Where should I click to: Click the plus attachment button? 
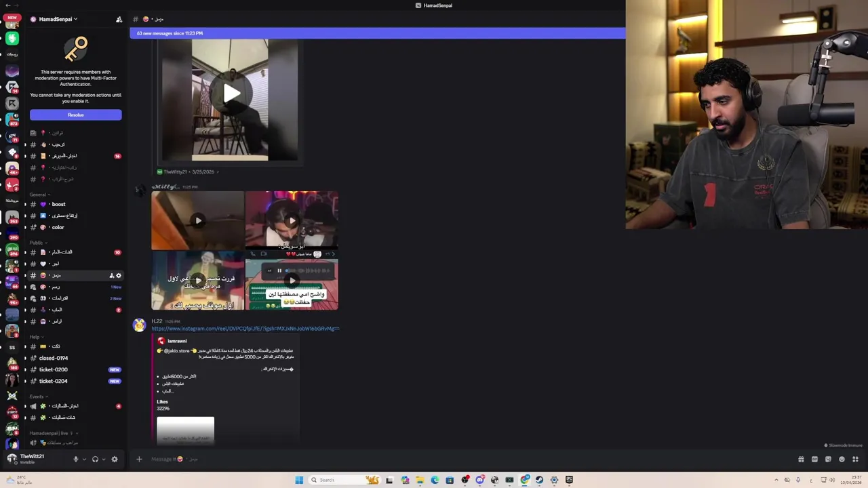(139, 459)
